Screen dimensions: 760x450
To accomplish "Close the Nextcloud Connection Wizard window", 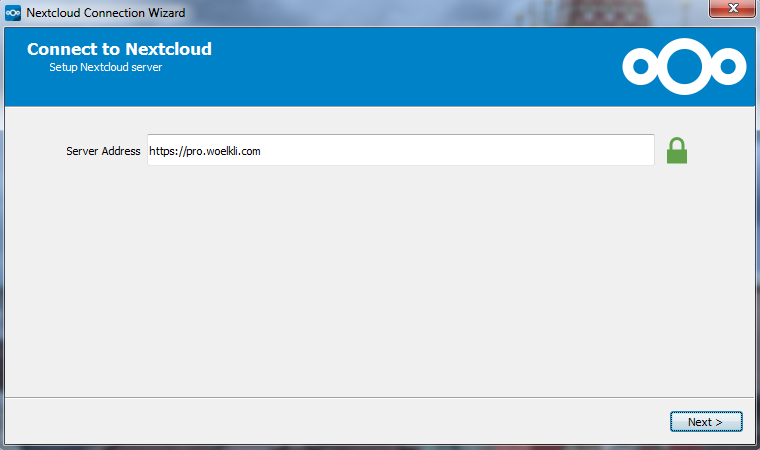I will point(732,8).
